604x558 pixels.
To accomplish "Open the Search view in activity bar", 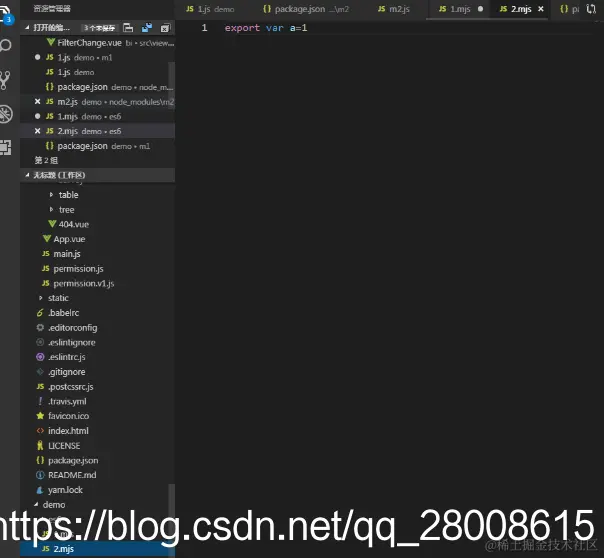I will [x=5, y=45].
